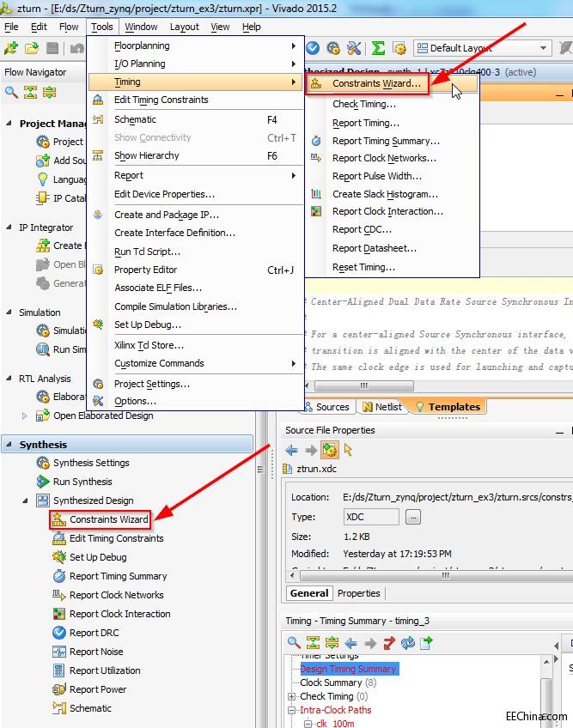Collapse the Synthesis section

[x=9, y=445]
